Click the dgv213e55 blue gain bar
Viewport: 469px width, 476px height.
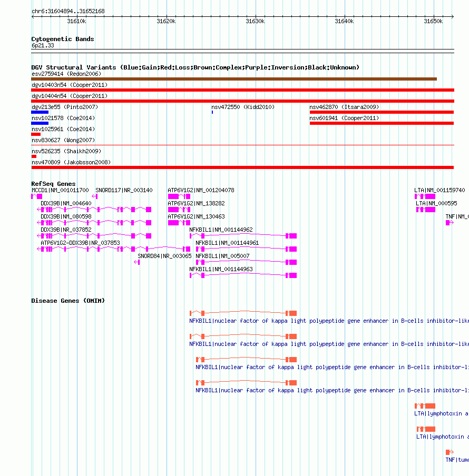(40, 112)
